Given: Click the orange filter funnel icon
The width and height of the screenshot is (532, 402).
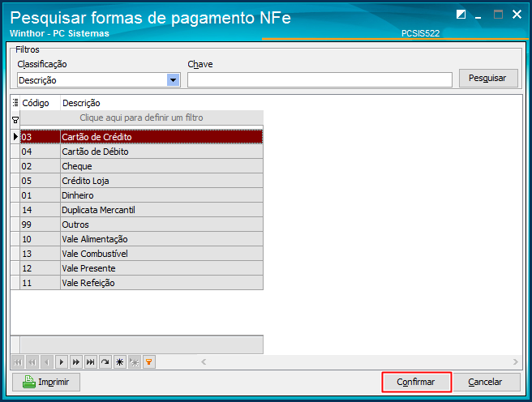Looking at the screenshot, I should coord(149,362).
